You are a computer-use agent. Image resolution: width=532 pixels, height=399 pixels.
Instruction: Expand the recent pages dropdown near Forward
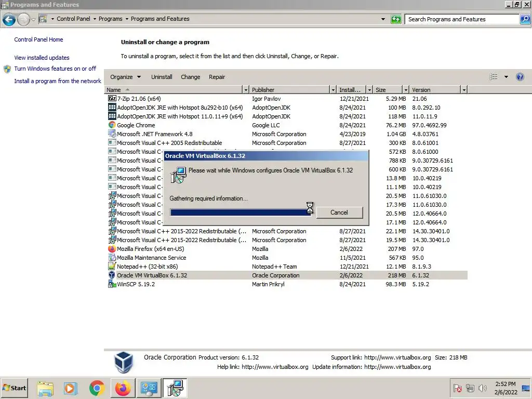[34, 20]
